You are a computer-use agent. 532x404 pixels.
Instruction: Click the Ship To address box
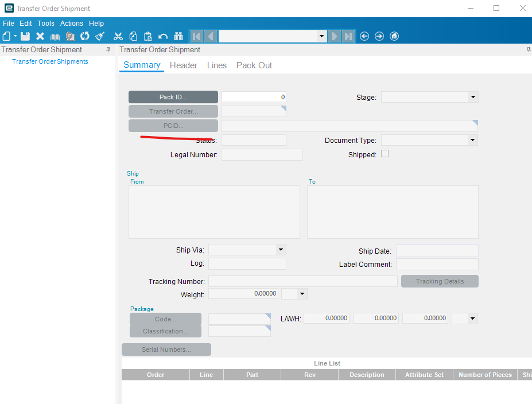coord(393,212)
